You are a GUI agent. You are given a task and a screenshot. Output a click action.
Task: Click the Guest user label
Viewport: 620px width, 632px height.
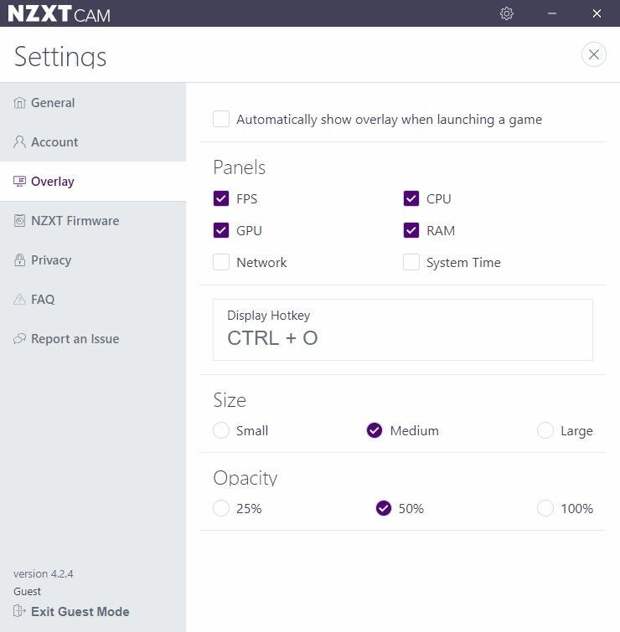27,591
